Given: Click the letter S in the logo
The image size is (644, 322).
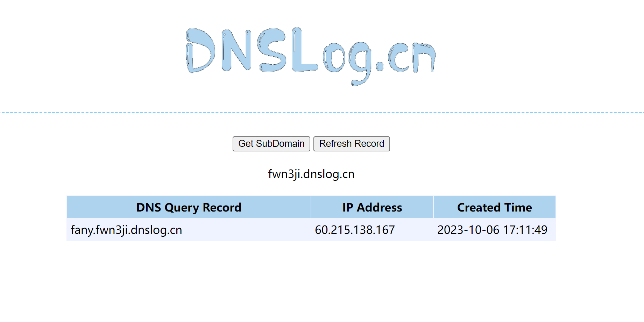Looking at the screenshot, I should click(273, 50).
